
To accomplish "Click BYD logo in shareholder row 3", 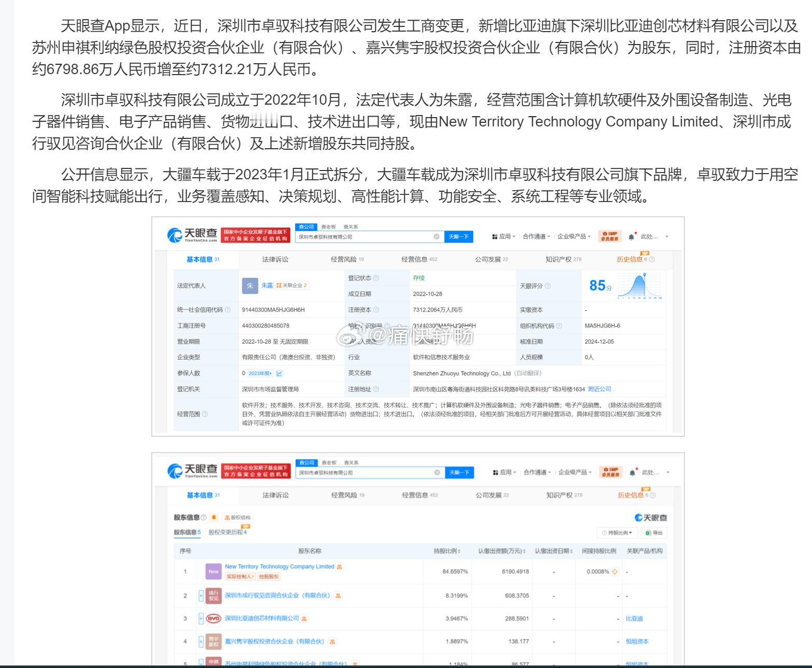I will pos(214,619).
